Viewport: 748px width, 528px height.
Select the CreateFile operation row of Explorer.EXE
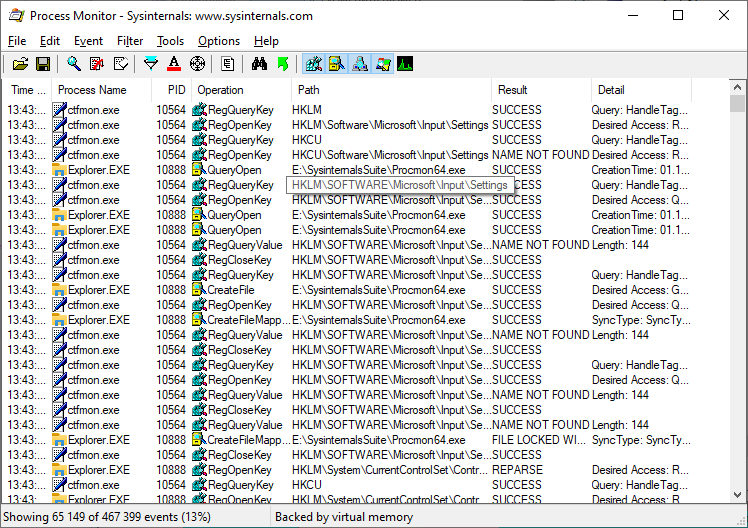click(x=348, y=290)
